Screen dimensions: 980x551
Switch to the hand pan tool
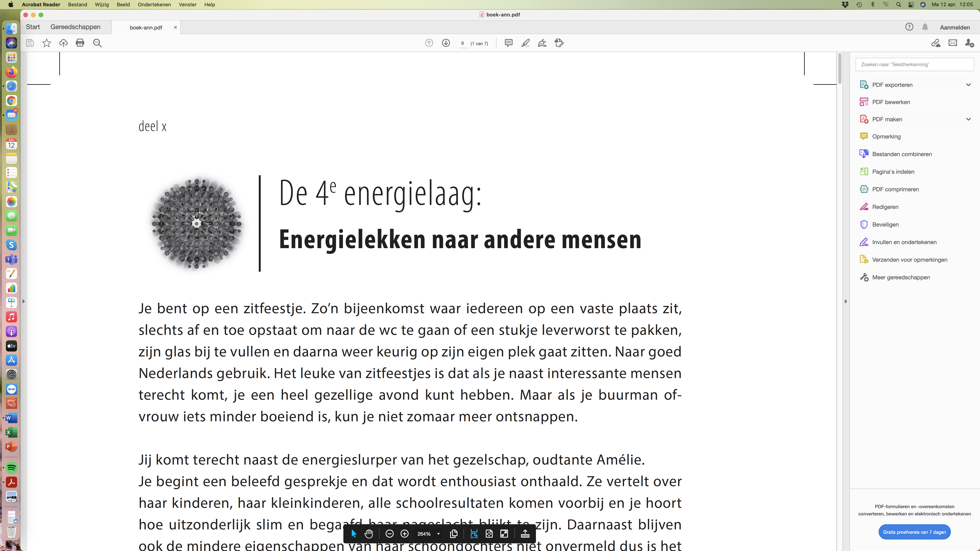tap(369, 534)
